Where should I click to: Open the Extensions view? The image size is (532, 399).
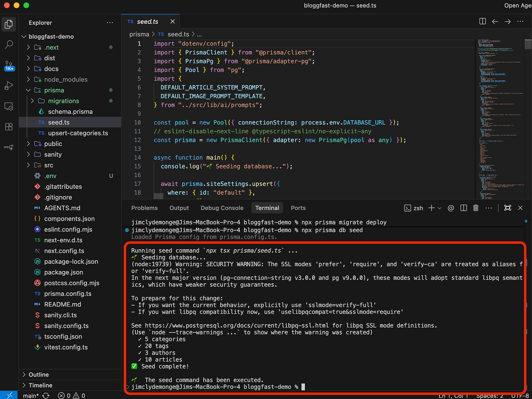[x=9, y=127]
